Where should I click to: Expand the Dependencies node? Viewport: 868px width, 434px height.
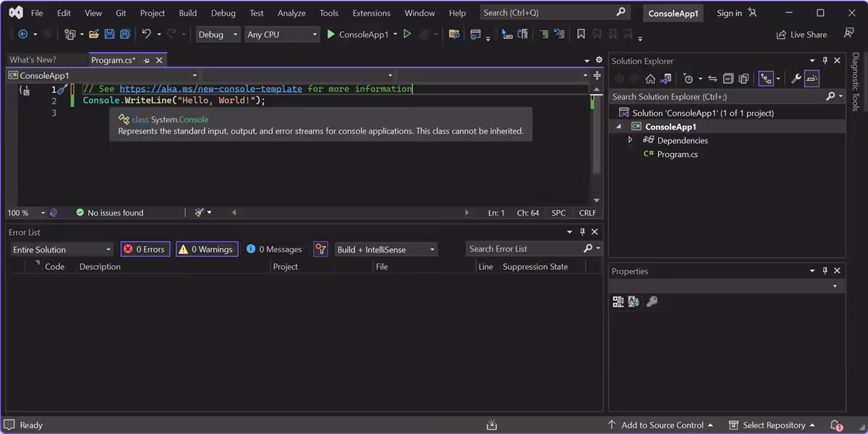(630, 140)
